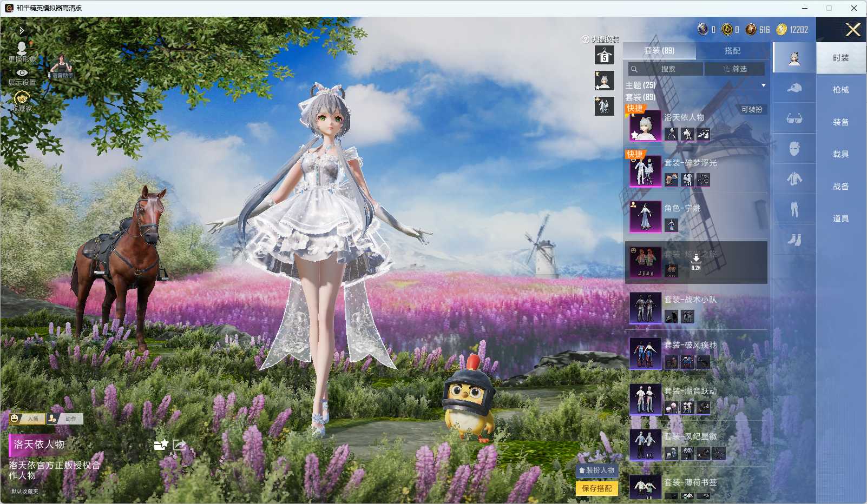Screen dimensions: 867x504
Task: Expand the 主题 (25) dropdown arrow
Action: click(763, 85)
